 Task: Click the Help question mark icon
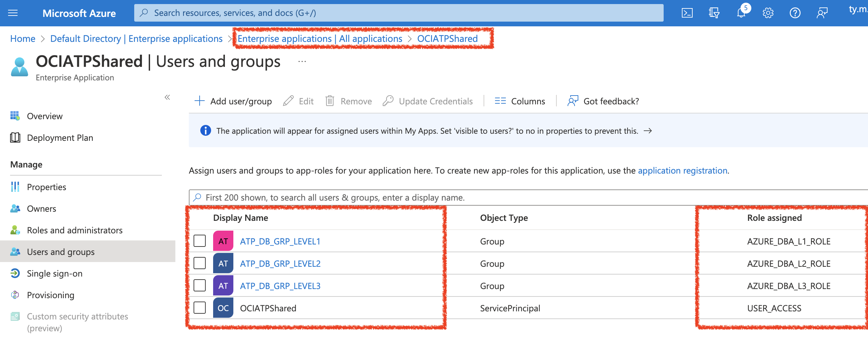click(795, 13)
